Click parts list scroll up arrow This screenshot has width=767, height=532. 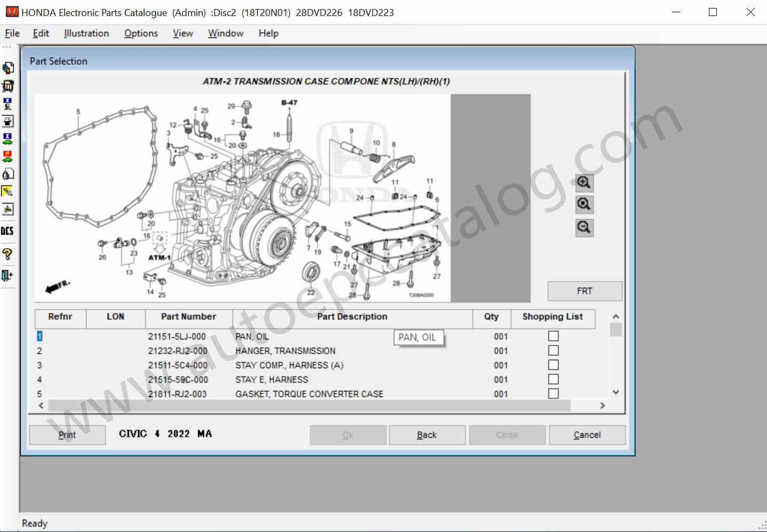[616, 316]
